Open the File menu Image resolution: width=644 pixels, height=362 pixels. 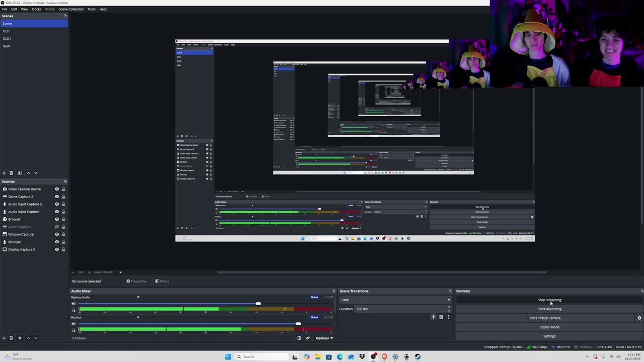[5, 9]
